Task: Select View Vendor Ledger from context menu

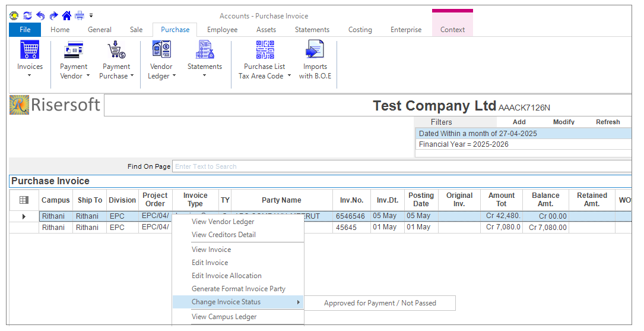Action: (x=223, y=222)
